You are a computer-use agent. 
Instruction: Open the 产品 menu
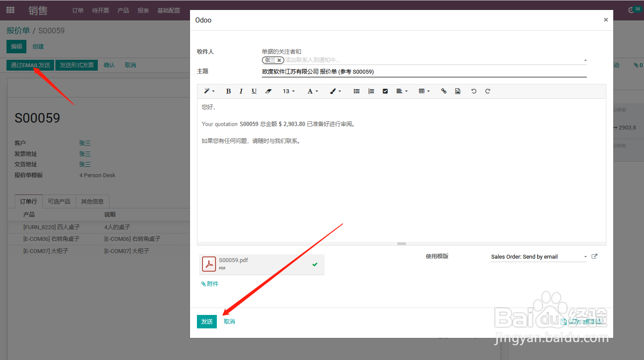tap(123, 10)
